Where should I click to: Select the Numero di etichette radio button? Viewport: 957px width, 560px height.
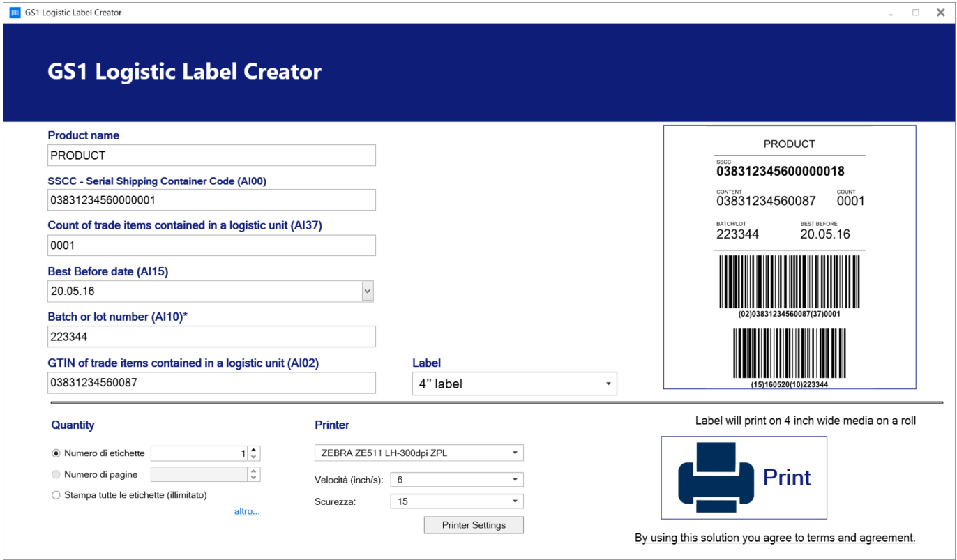point(56,453)
